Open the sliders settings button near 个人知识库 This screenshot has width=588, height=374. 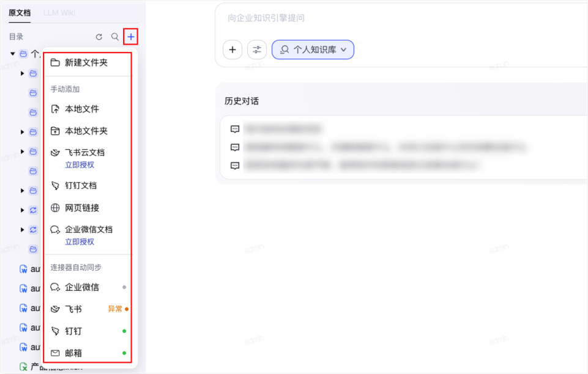257,50
